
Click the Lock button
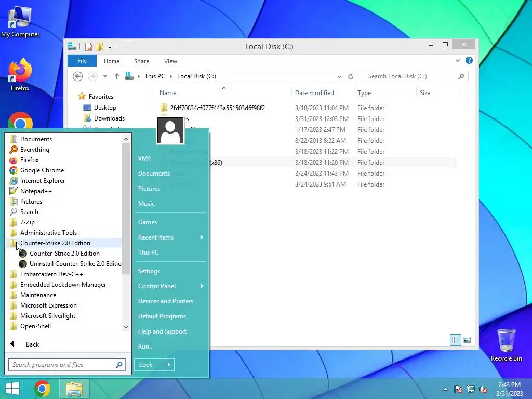click(149, 365)
